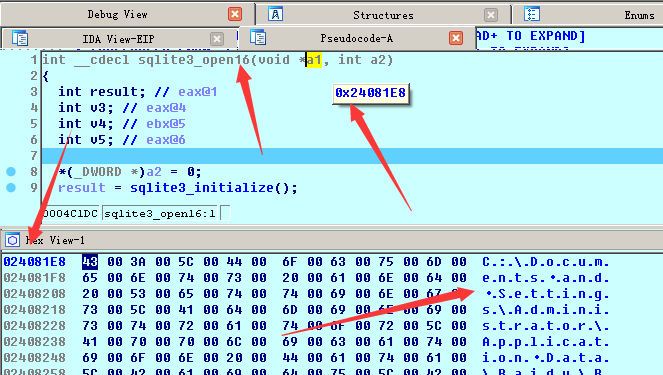This screenshot has width=663, height=375.
Task: Switch to the Debug View tab
Action: pyautogui.click(x=118, y=14)
